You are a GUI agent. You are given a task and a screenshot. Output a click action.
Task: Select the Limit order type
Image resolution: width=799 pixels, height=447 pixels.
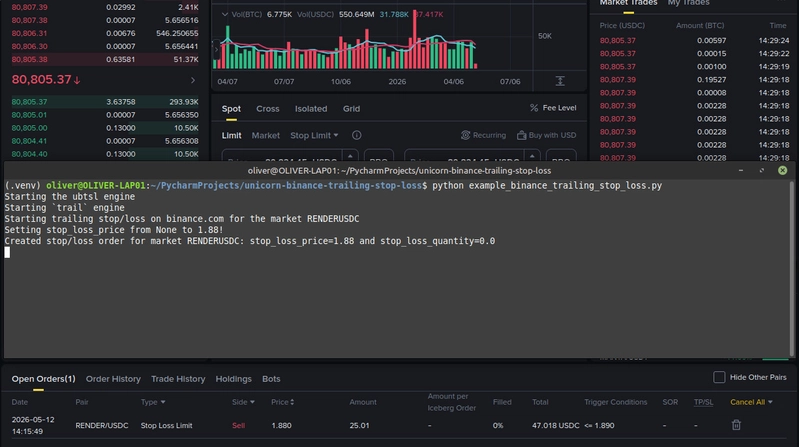click(x=231, y=135)
